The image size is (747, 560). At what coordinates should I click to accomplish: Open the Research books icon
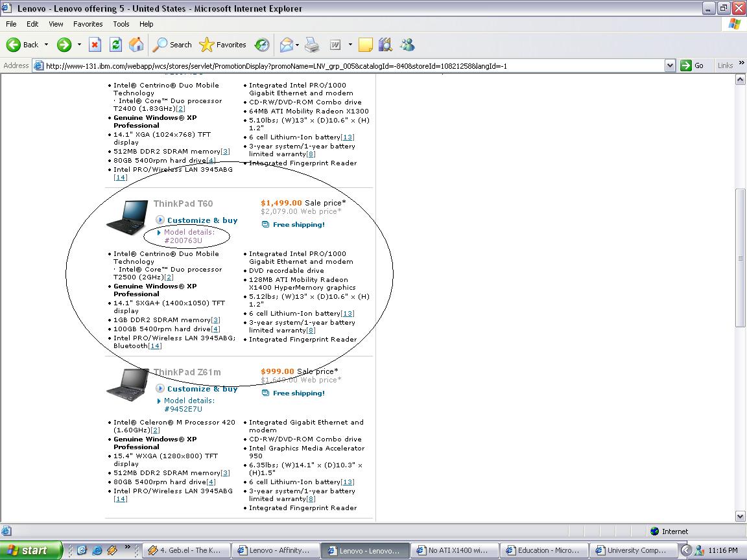tap(385, 45)
